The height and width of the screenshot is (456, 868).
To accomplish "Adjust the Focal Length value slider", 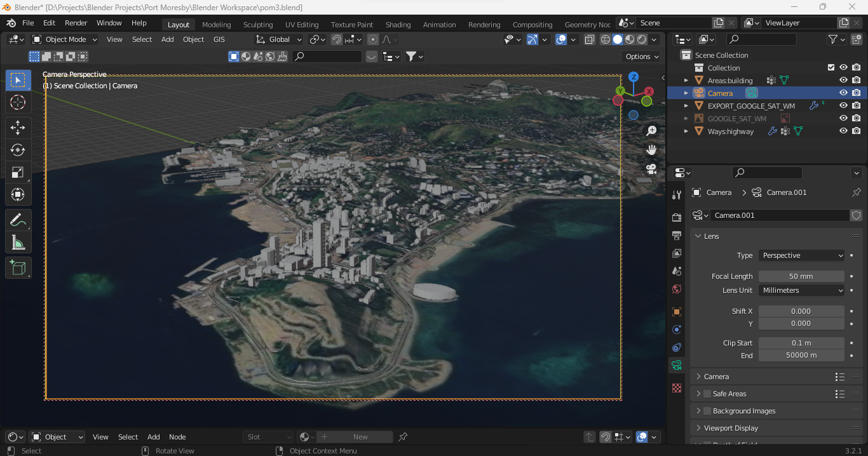I will click(x=801, y=276).
